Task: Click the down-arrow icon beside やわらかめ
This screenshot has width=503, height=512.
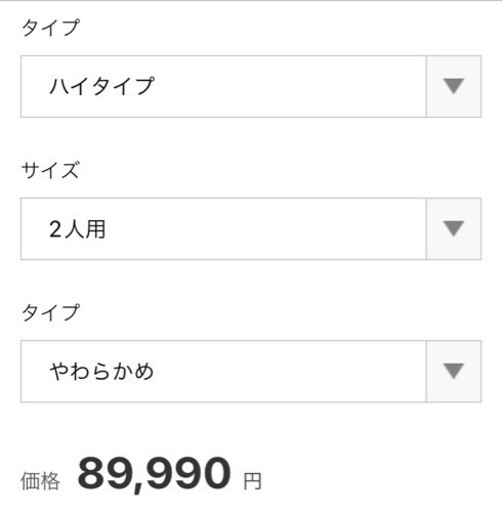Action: (x=454, y=371)
